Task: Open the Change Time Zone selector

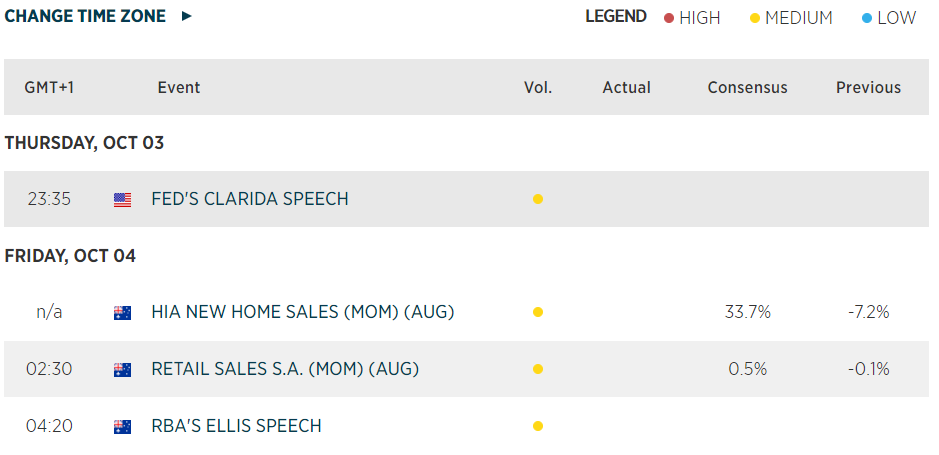Action: 85,17
